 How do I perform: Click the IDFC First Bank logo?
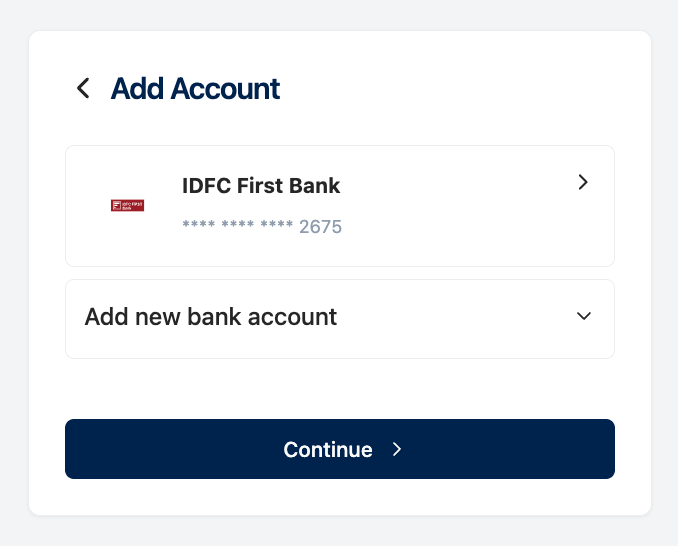[127, 206]
